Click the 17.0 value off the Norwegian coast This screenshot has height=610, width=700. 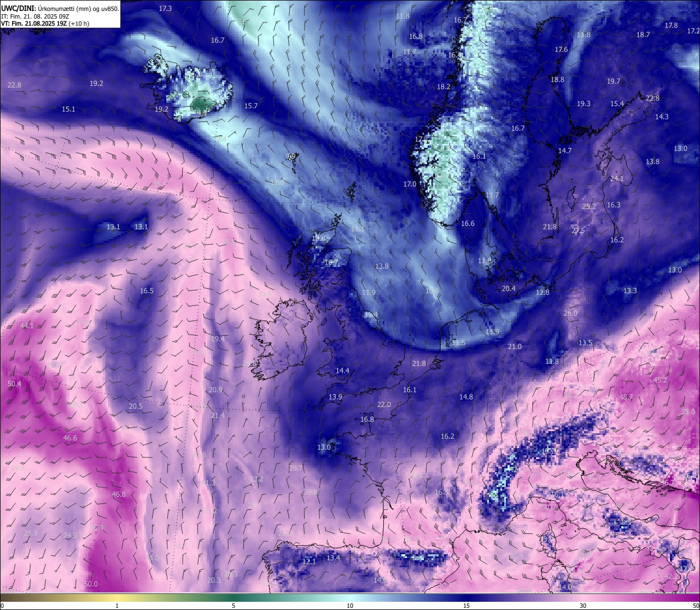(410, 184)
